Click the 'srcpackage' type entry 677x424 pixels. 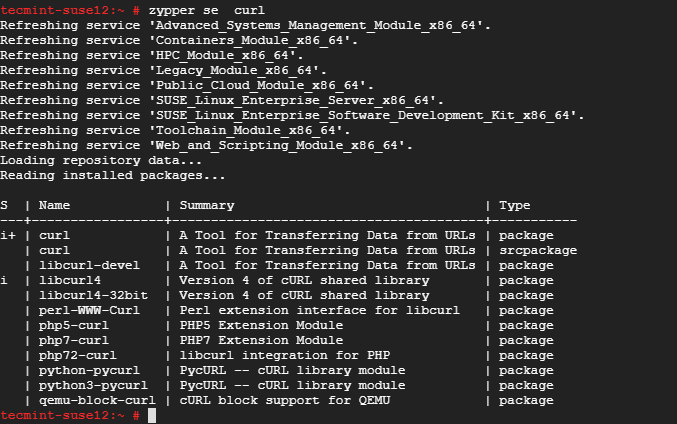pyautogui.click(x=538, y=250)
